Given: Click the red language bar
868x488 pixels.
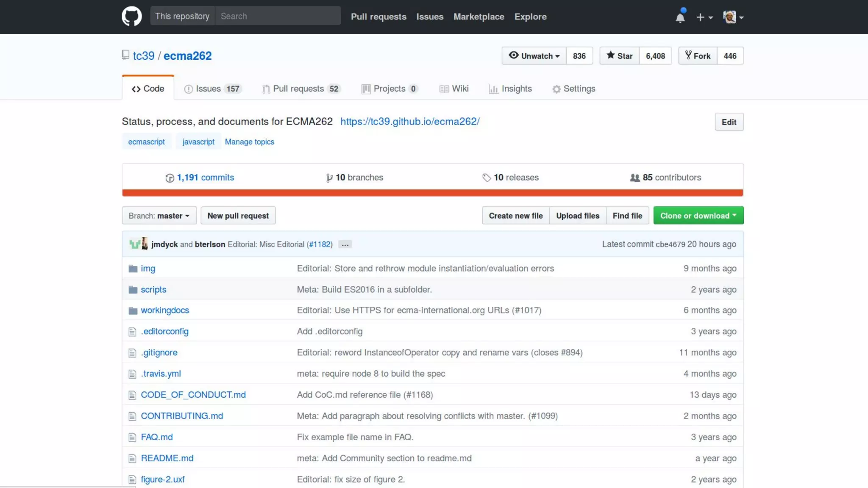Looking at the screenshot, I should [432, 193].
